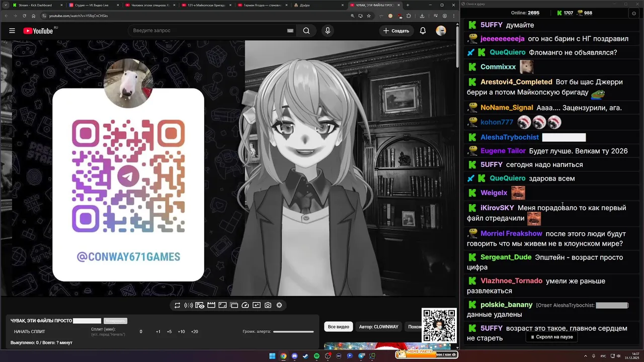The width and height of the screenshot is (644, 362).
Task: Open chat window settings gear
Action: (633, 13)
